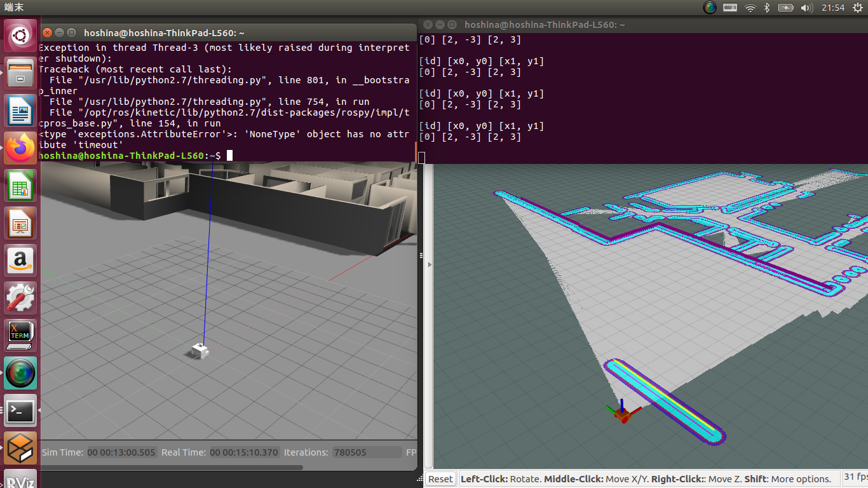
Task: Click the Sim Time value field in Gazebo
Action: pos(121,452)
